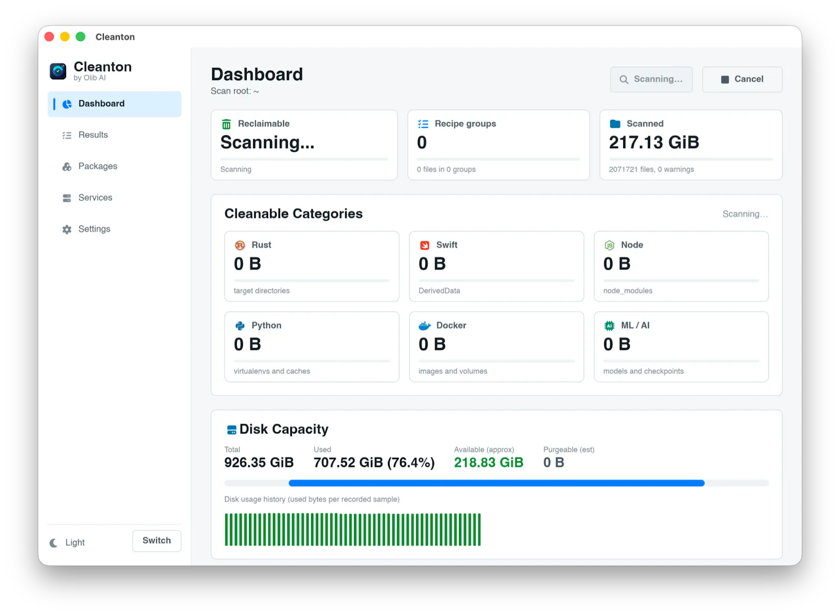Click the green disk usage history chart
This screenshot has height=616, width=840.
(x=353, y=530)
